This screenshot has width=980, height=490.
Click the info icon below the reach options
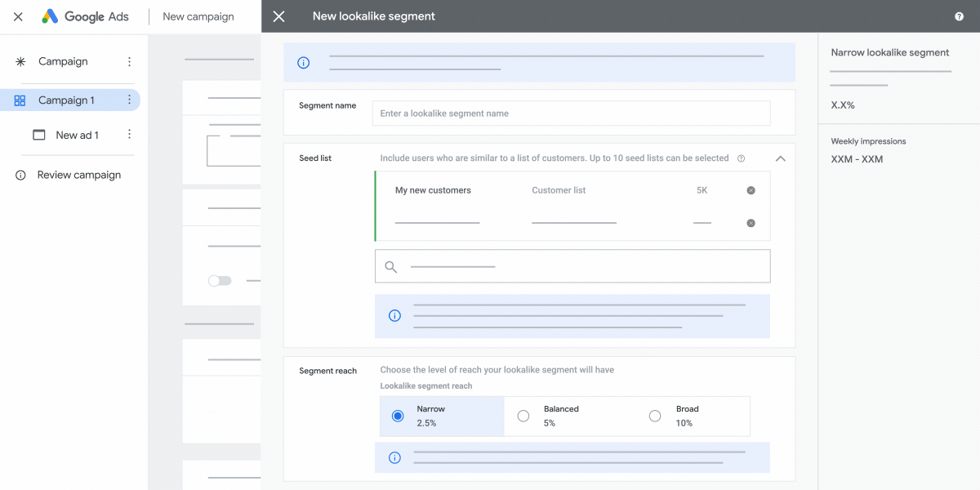(394, 457)
